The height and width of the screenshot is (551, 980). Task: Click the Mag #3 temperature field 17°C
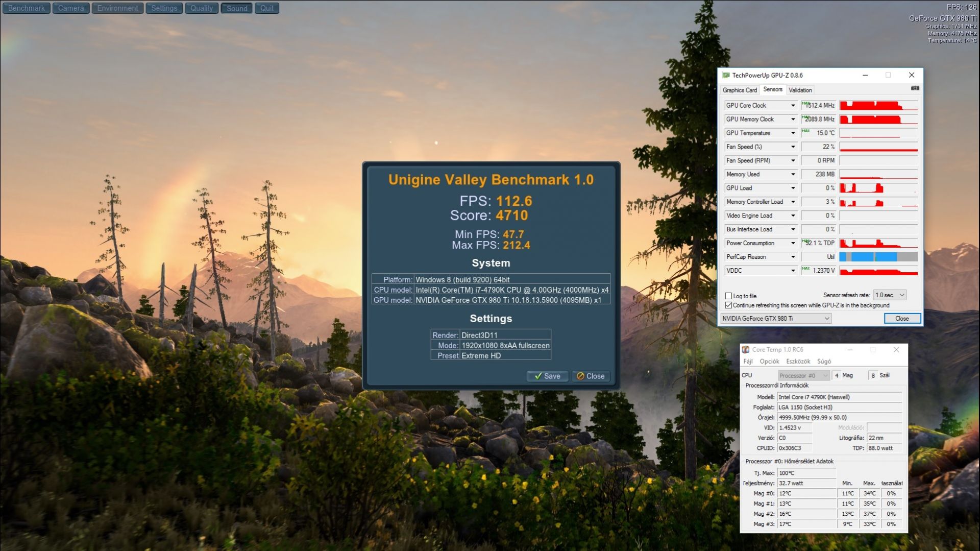click(x=806, y=524)
